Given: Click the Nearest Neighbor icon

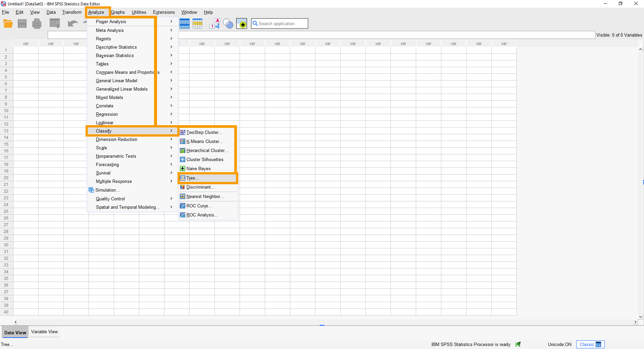Looking at the screenshot, I should point(183,196).
